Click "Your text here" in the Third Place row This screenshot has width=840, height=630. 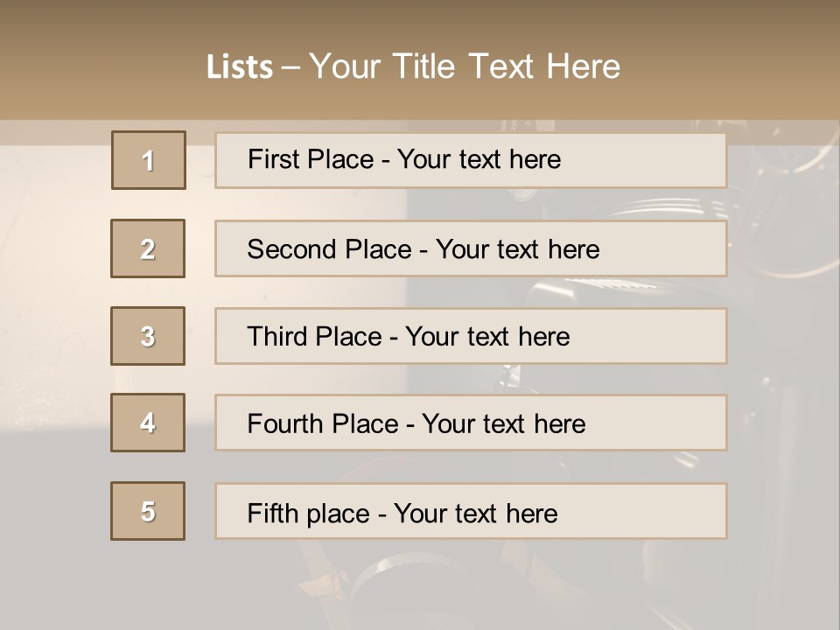[x=487, y=337]
